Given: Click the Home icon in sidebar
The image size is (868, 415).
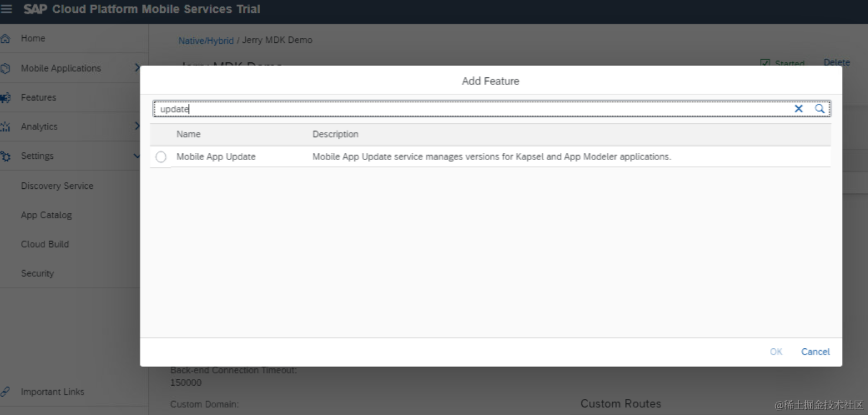Looking at the screenshot, I should click(x=5, y=38).
